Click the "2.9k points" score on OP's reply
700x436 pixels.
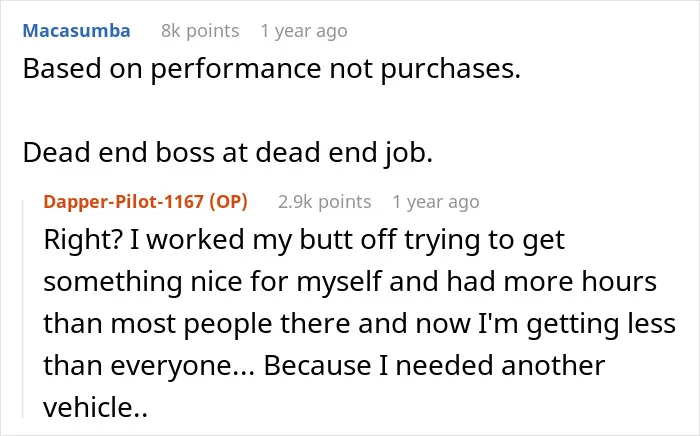325,202
